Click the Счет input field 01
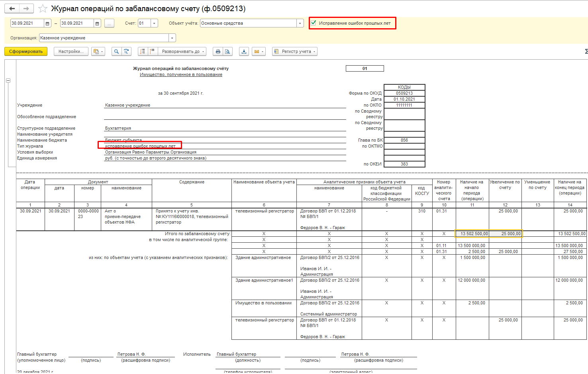Screen dimensions: 588x374 pyautogui.click(x=144, y=23)
